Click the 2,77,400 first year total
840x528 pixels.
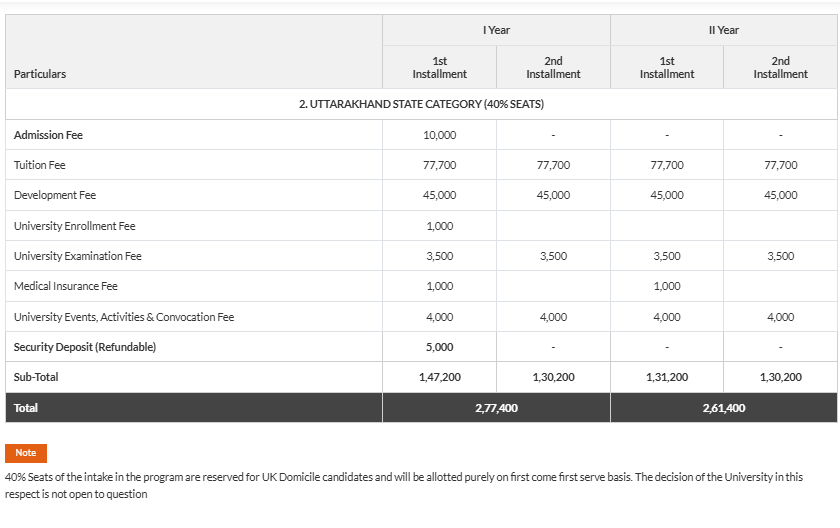[496, 408]
